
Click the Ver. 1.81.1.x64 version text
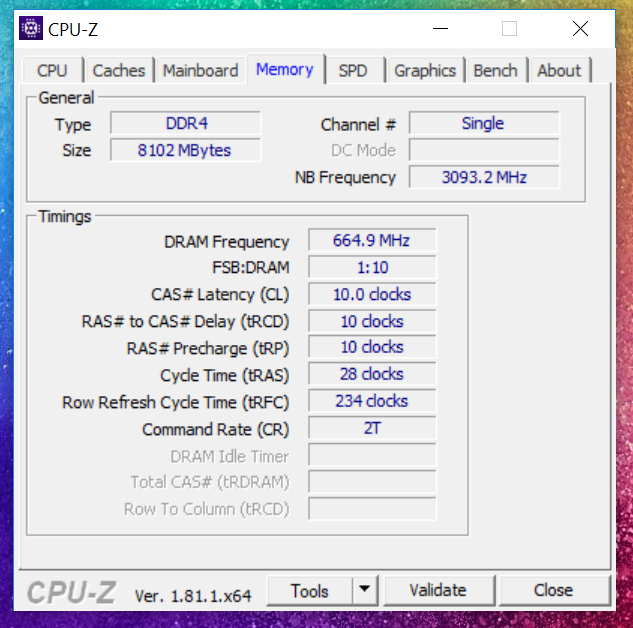pos(193,596)
